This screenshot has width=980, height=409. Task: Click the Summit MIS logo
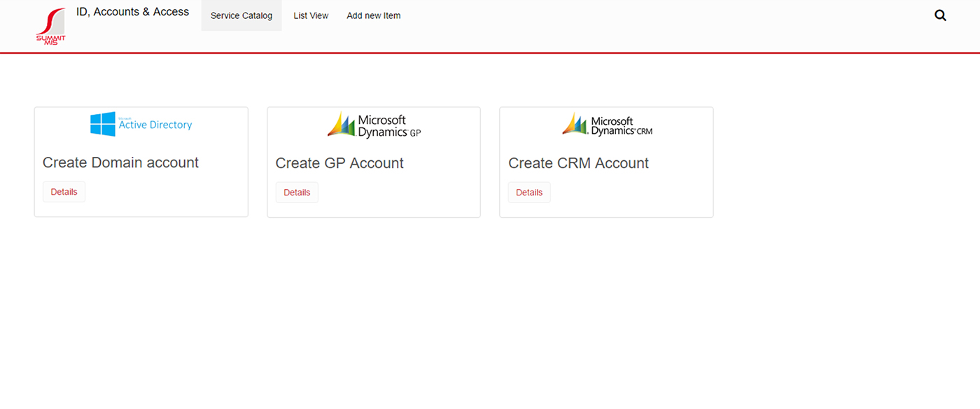pyautogui.click(x=51, y=27)
